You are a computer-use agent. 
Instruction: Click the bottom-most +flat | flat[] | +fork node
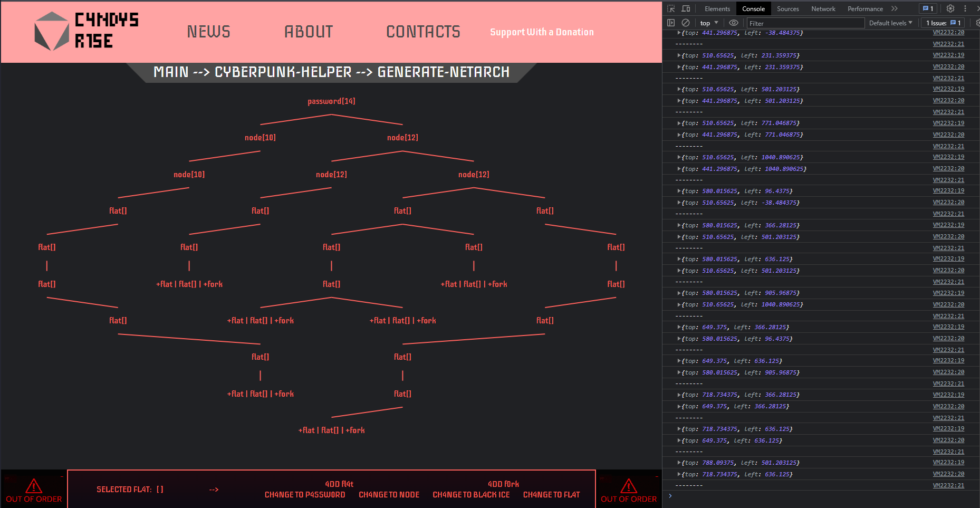331,430
